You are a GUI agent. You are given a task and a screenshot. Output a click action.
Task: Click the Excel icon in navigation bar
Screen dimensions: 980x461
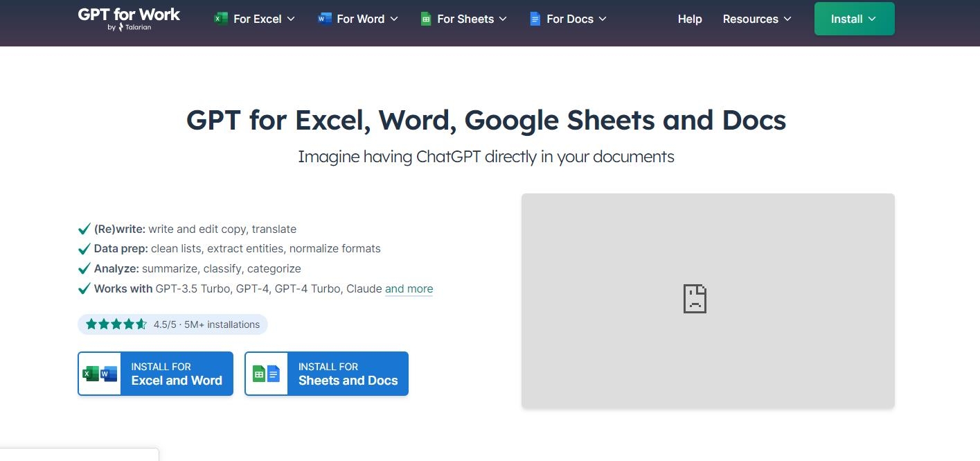pyautogui.click(x=220, y=19)
